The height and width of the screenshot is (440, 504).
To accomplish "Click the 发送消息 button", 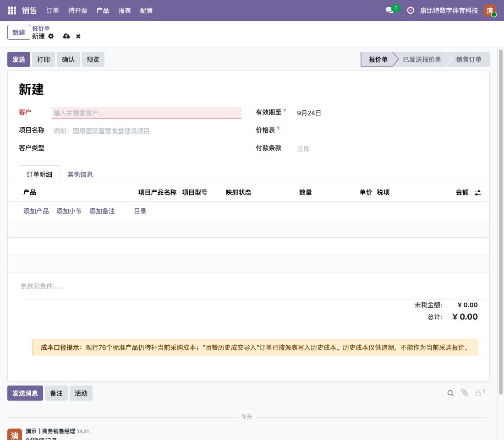I will click(x=25, y=393).
